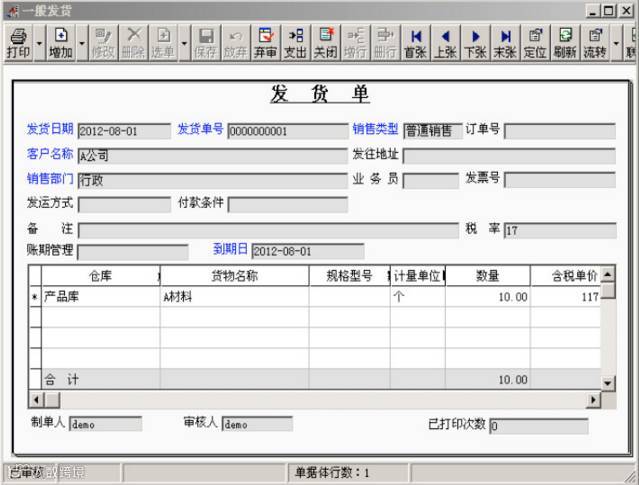
Task: Click the 支出 toolbar icon
Action: coord(295,43)
